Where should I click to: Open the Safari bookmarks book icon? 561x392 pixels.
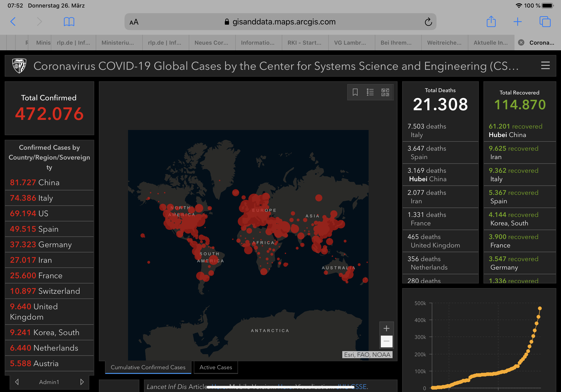coord(69,22)
